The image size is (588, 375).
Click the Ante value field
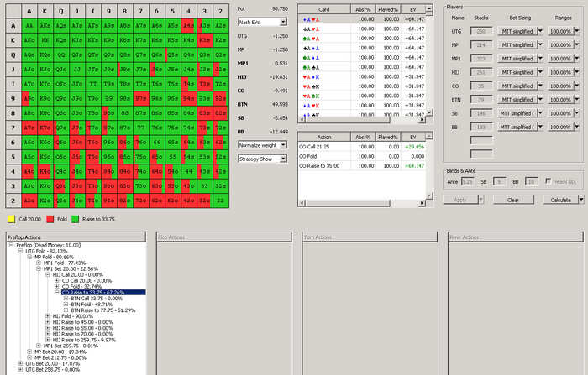[x=468, y=182]
